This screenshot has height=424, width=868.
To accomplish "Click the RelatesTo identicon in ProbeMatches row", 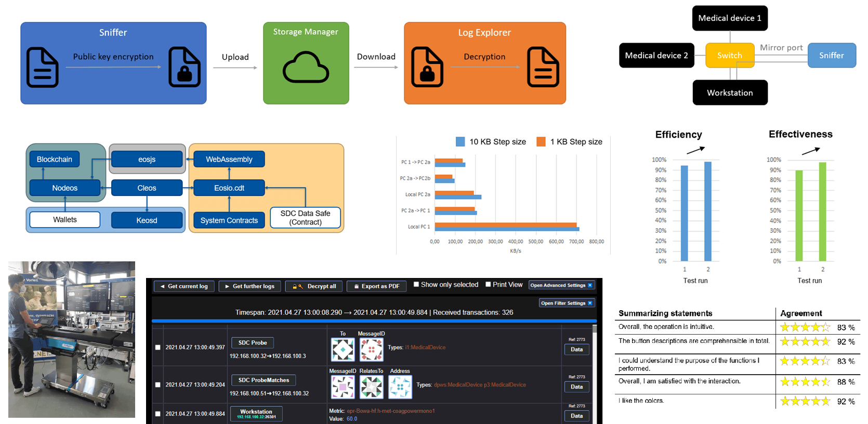I will coord(372,387).
